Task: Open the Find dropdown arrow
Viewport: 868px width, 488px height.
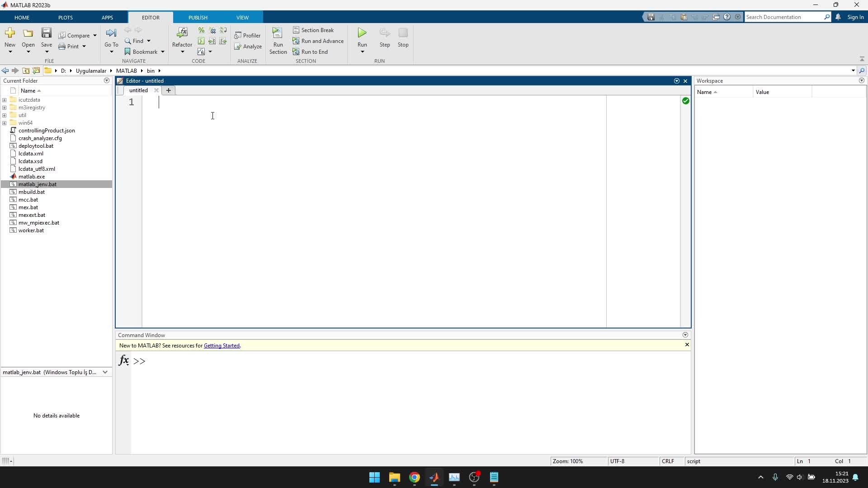Action: coord(149,41)
